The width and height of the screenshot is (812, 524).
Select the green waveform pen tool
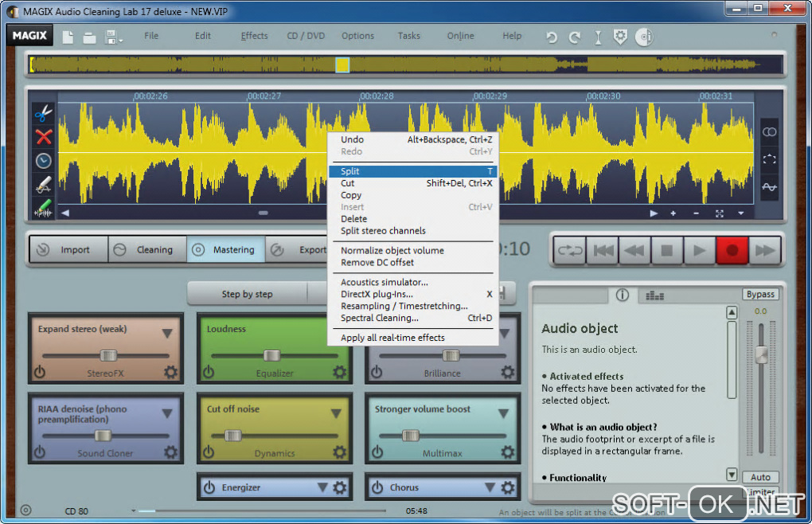[x=44, y=208]
